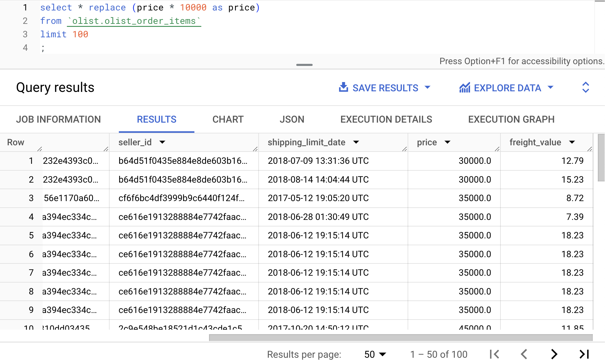Click the Explore Data chart icon

(x=465, y=88)
